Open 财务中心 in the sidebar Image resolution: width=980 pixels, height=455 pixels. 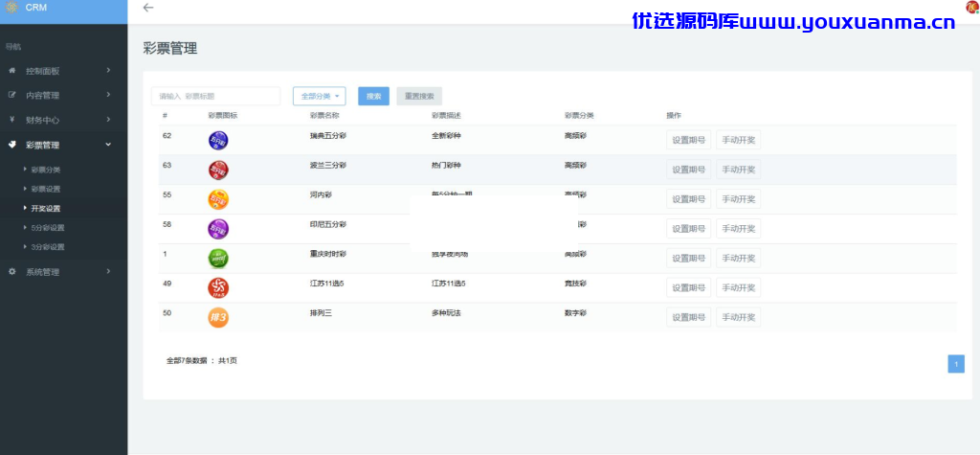42,120
